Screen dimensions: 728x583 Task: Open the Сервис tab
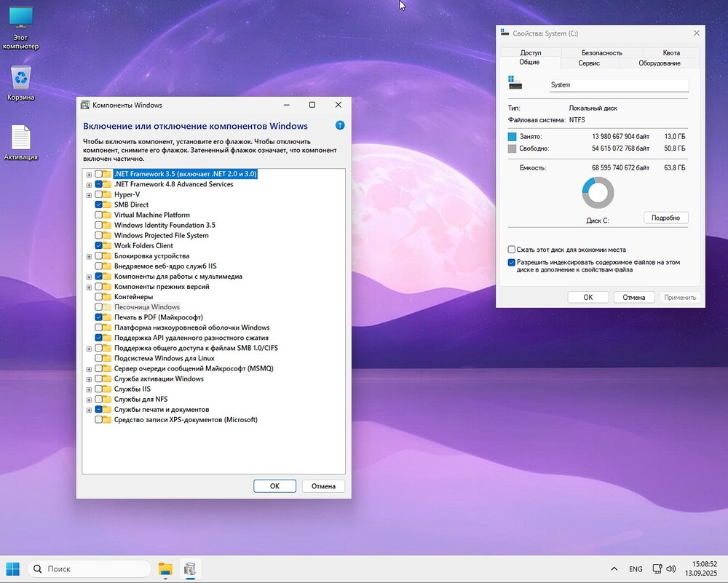click(x=589, y=63)
